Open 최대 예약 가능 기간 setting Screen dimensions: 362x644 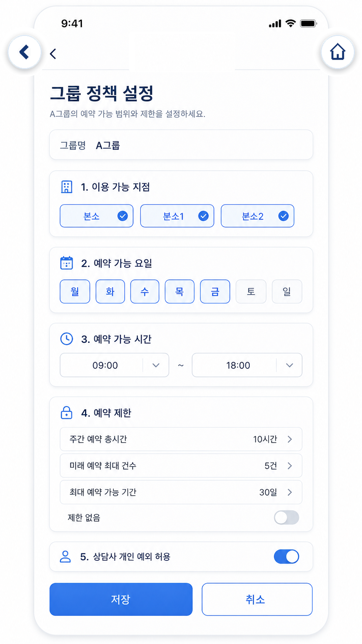(x=181, y=492)
